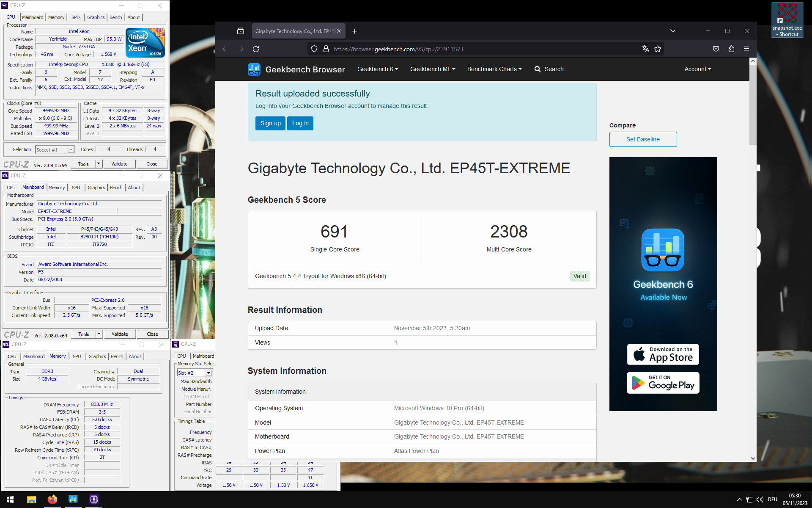Open File Explorer from the taskbar
Image resolution: width=812 pixels, height=508 pixels.
point(31,500)
